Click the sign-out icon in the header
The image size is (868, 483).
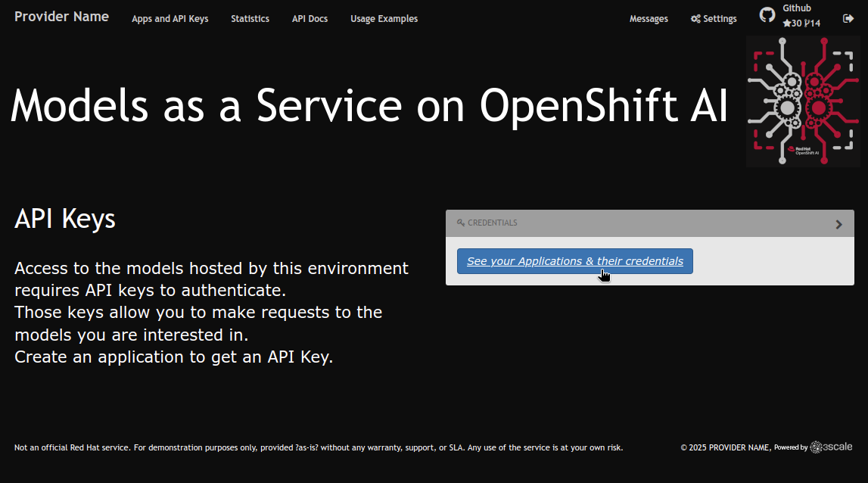[848, 19]
